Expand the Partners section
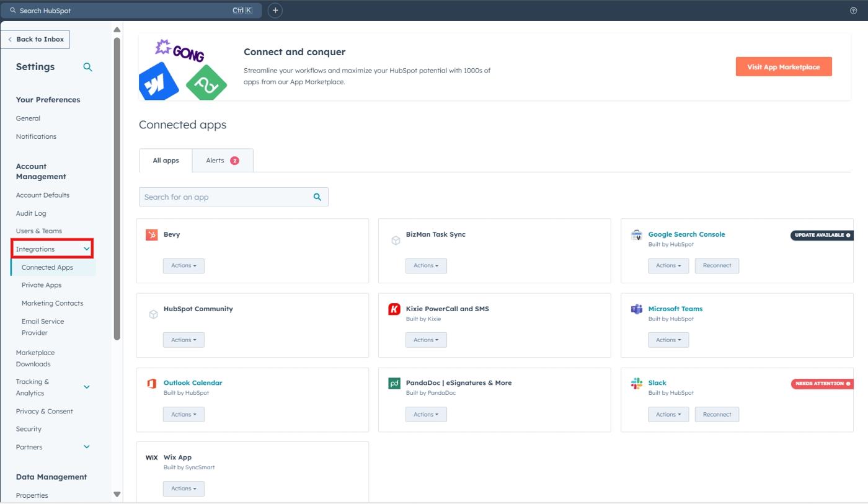 pos(87,447)
